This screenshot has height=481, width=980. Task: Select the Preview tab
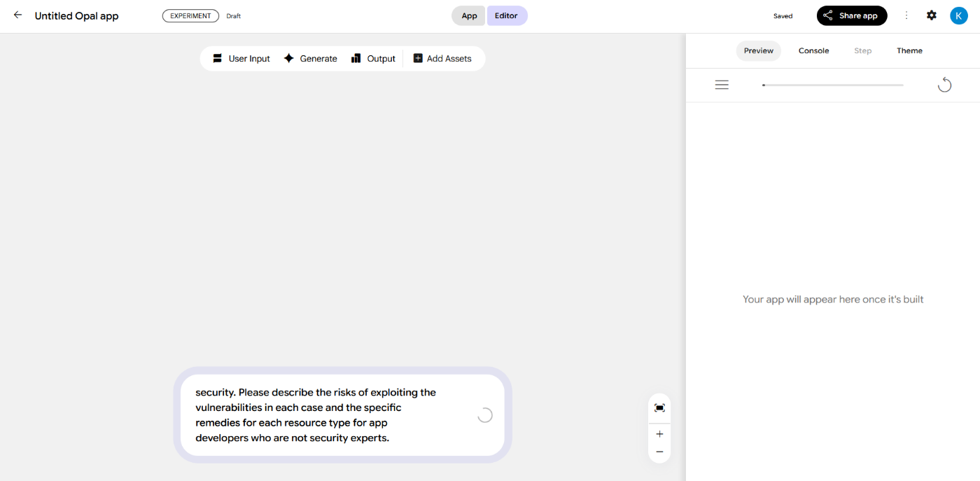click(x=759, y=50)
